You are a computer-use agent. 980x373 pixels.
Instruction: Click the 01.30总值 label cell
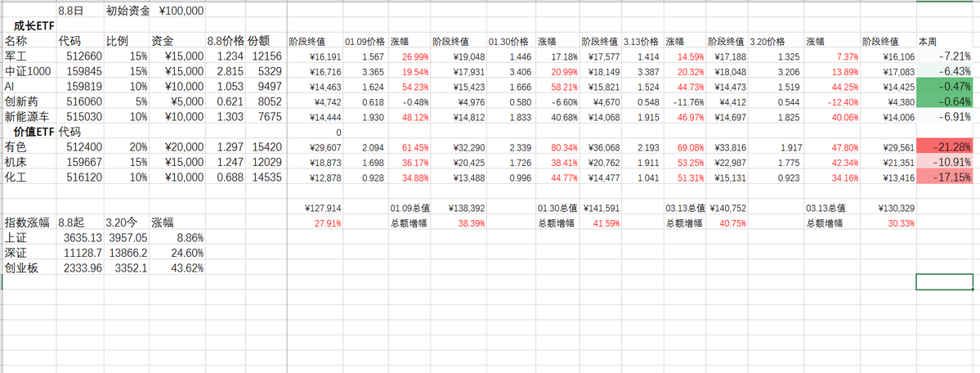[557, 208]
